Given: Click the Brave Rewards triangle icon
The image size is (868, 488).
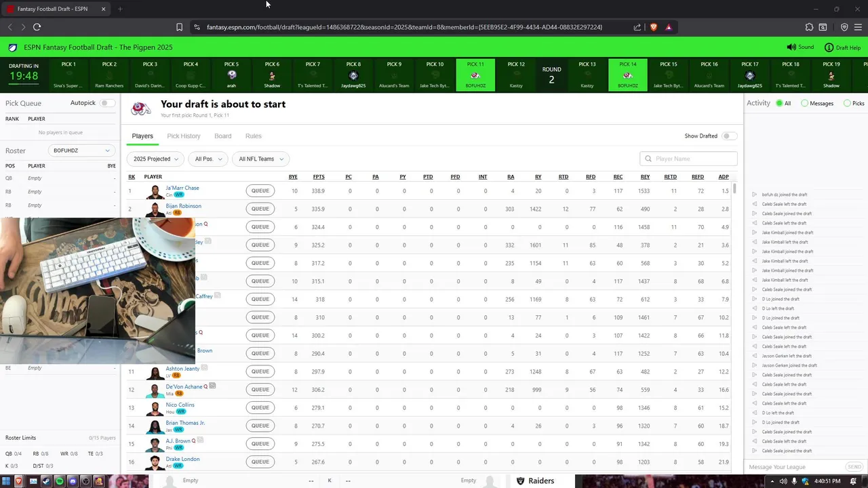Looking at the screenshot, I should click(x=669, y=27).
